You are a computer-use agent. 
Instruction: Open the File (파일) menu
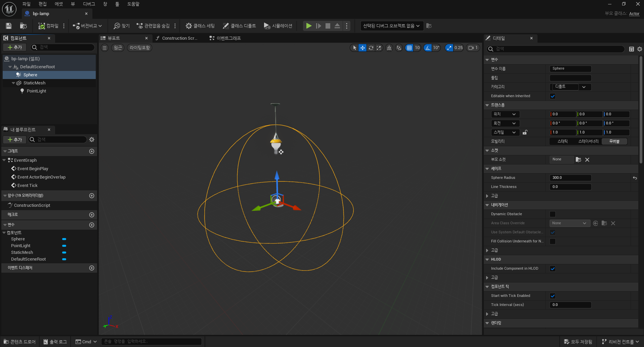click(27, 4)
